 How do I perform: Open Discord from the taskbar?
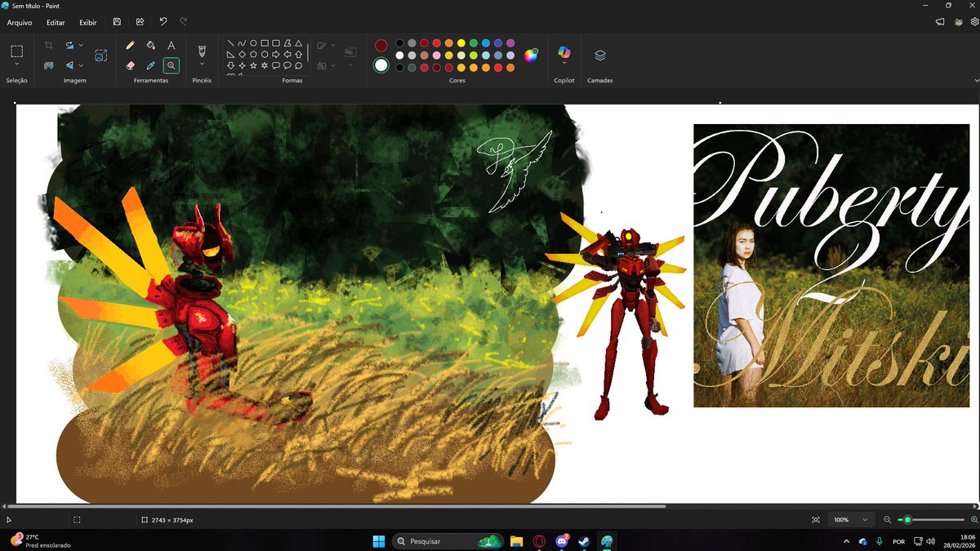(x=562, y=540)
